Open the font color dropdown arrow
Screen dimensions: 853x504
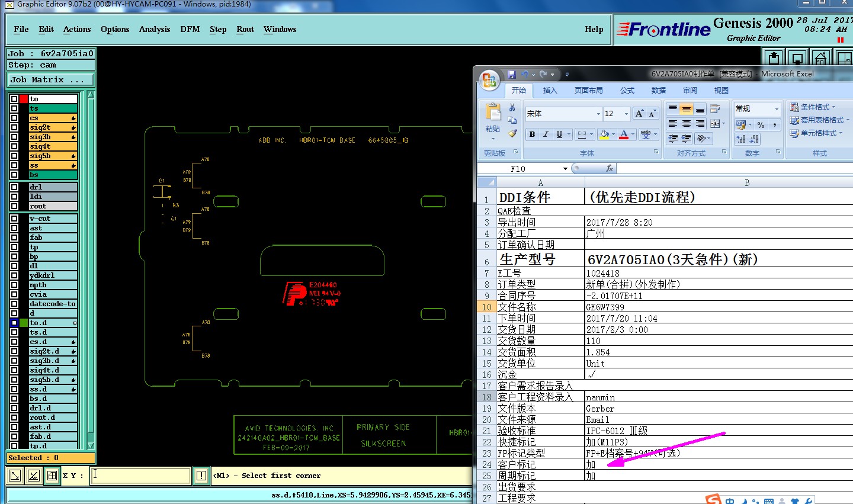click(633, 134)
